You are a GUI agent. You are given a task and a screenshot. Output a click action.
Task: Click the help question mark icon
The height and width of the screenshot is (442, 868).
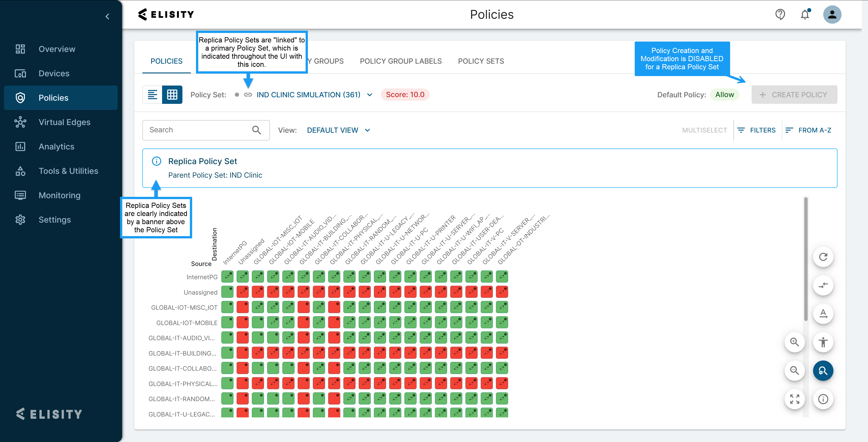(780, 14)
